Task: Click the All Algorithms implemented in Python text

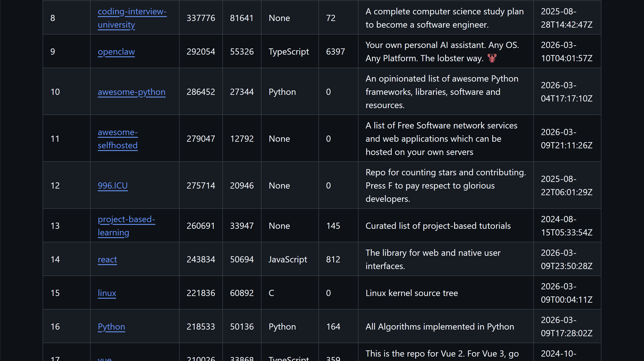Action: point(439,327)
